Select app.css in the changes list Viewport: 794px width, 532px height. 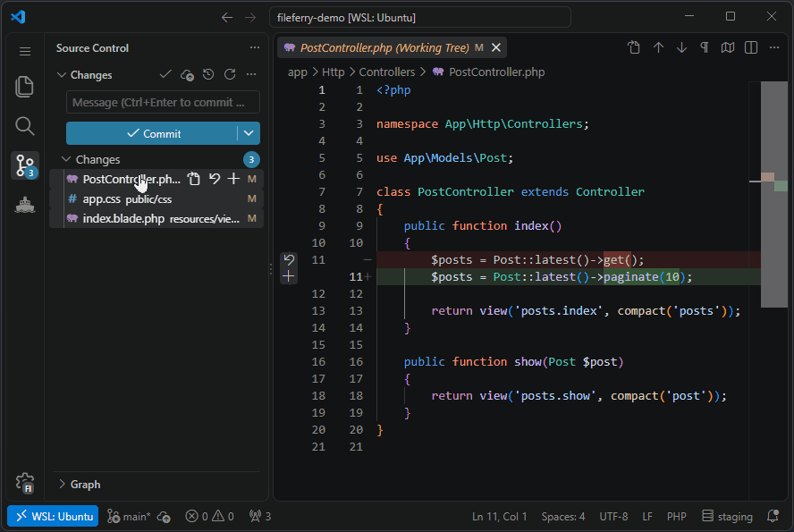(x=156, y=198)
